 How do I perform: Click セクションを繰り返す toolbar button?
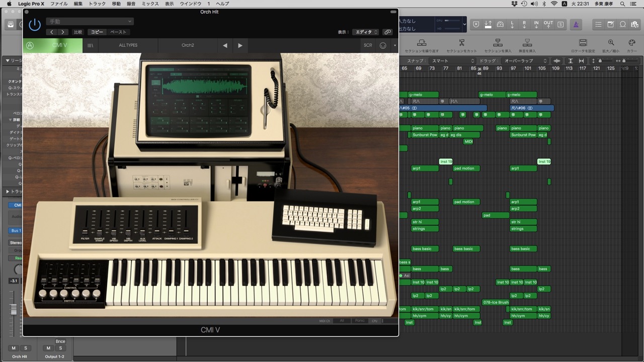[x=422, y=46]
